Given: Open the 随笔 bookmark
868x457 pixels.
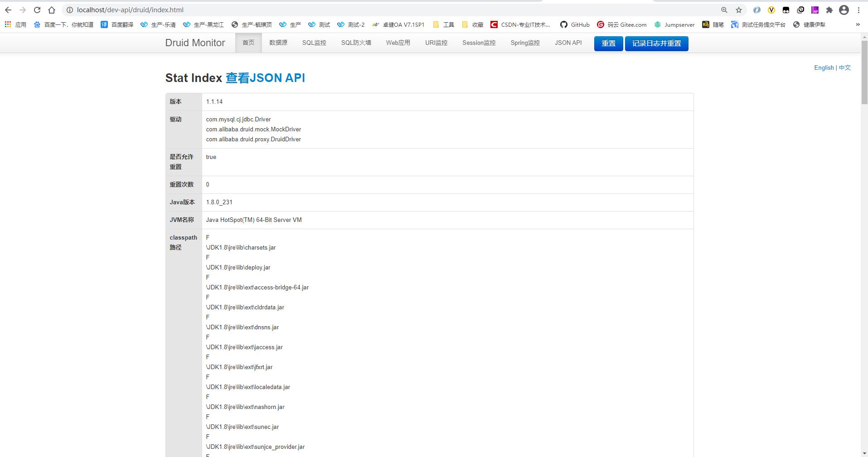Looking at the screenshot, I should point(713,24).
